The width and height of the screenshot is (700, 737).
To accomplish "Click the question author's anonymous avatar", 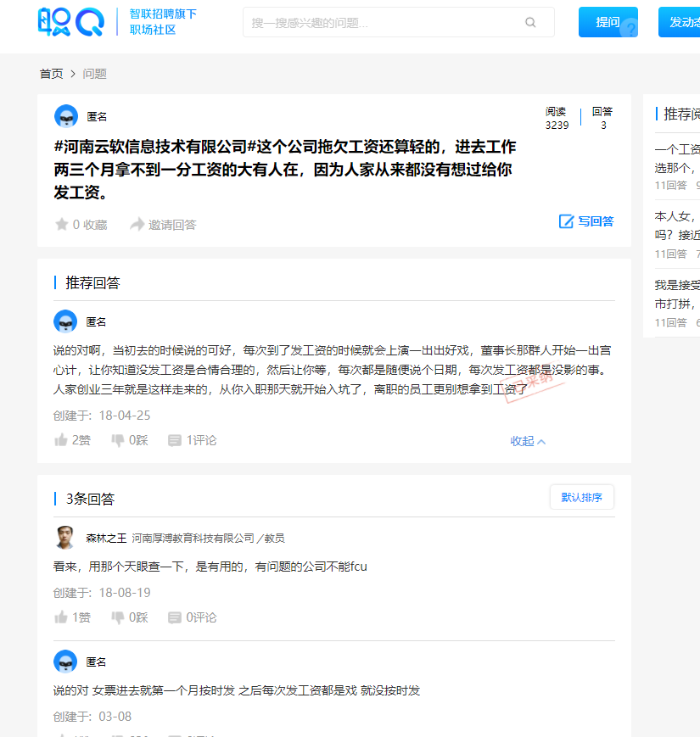I will tap(66, 116).
